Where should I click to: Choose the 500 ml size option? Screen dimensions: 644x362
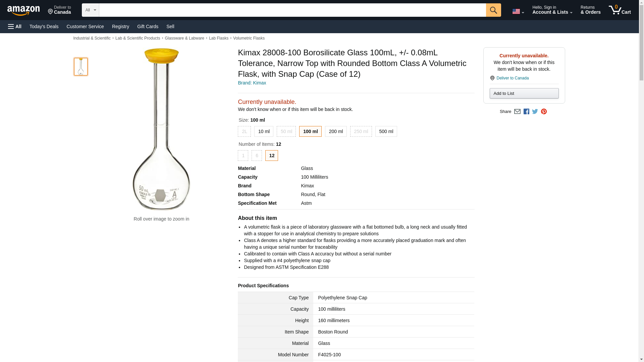[x=386, y=131]
